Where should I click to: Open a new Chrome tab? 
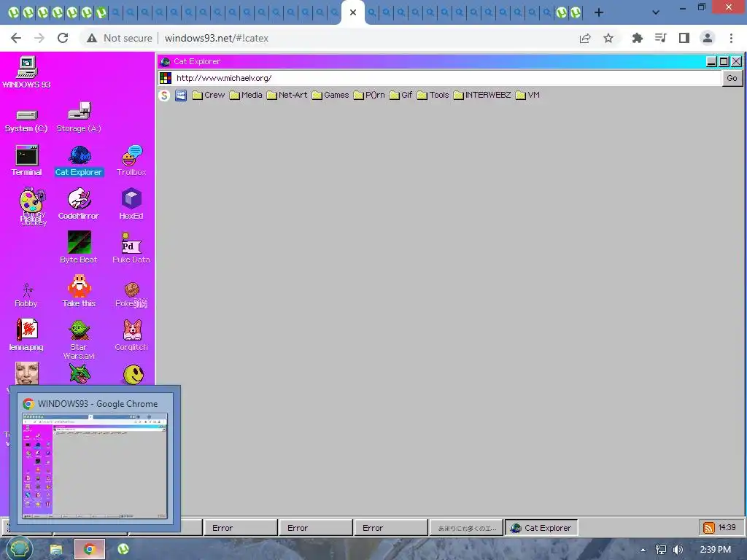click(599, 12)
